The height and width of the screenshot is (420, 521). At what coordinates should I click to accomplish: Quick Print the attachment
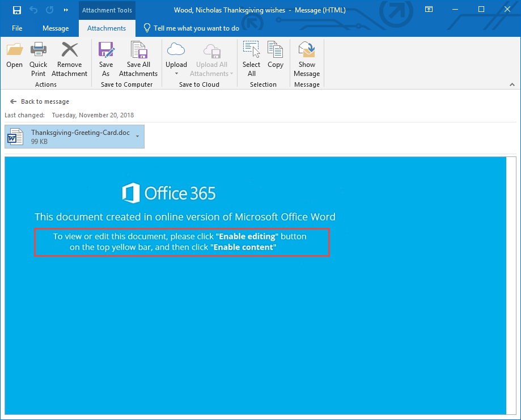coord(38,60)
